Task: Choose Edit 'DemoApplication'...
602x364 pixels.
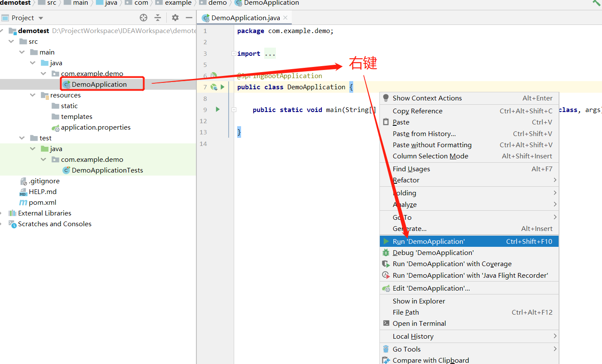Action: click(x=469, y=288)
